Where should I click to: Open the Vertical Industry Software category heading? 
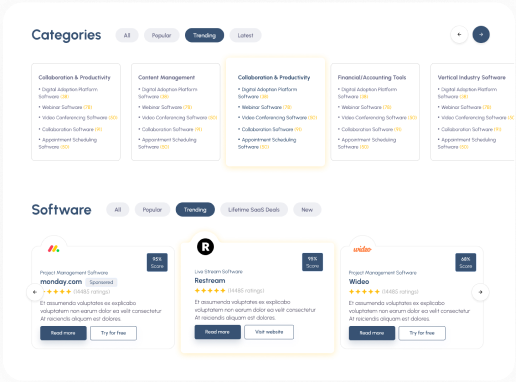tap(471, 77)
